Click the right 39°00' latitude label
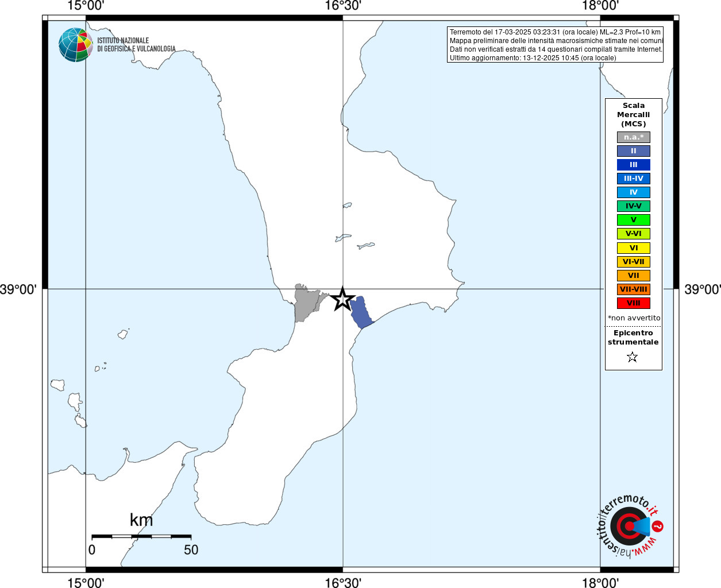 pos(702,289)
